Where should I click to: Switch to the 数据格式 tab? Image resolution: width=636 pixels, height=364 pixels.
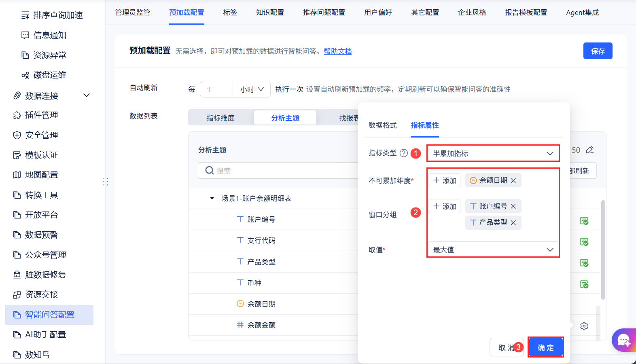point(383,125)
